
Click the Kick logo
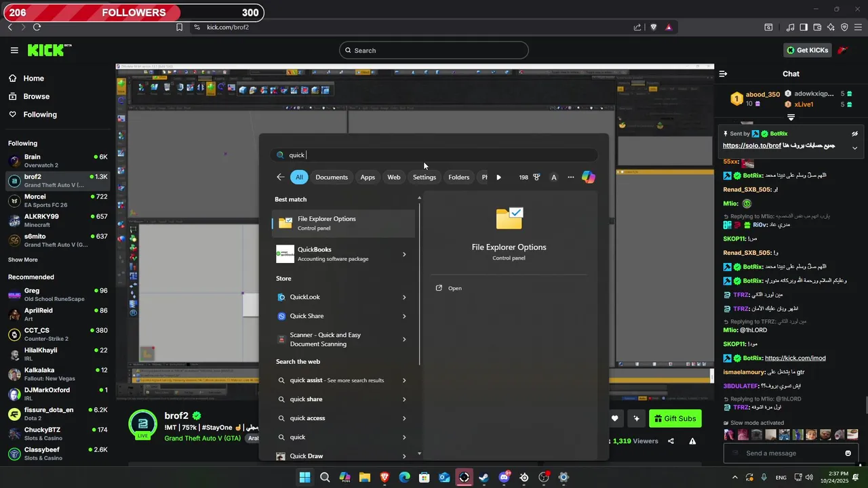pyautogui.click(x=49, y=50)
